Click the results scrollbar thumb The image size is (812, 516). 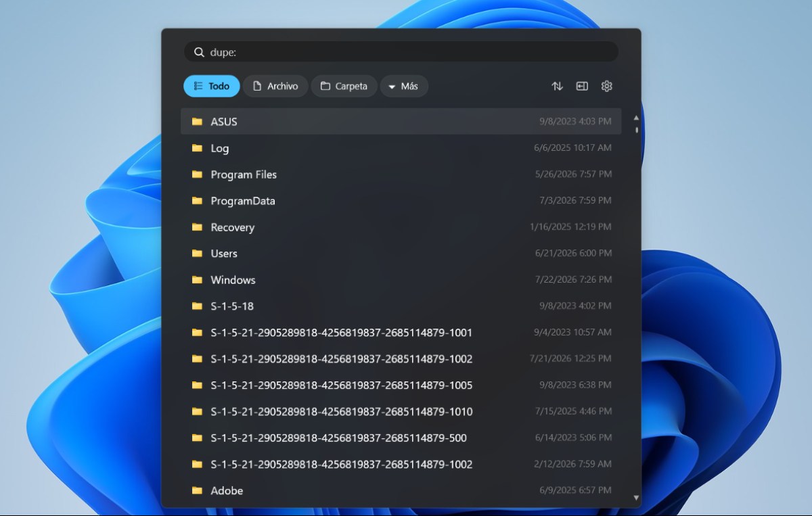(x=637, y=129)
